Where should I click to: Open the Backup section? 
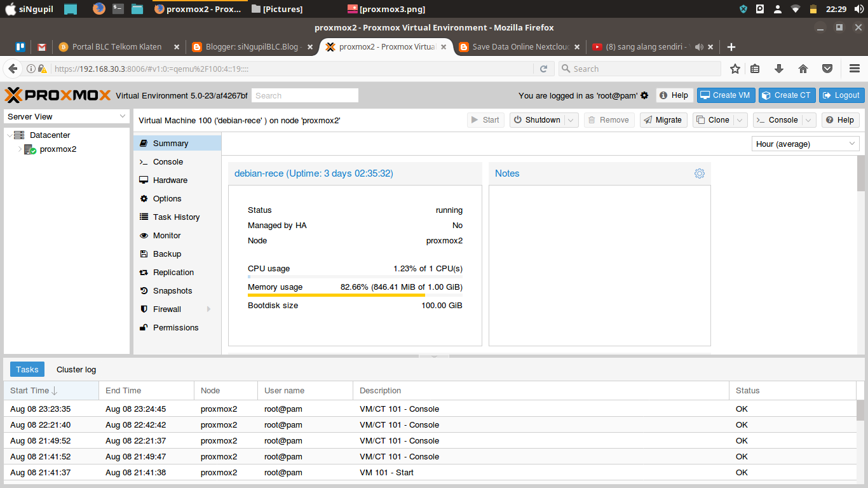[x=177, y=254]
